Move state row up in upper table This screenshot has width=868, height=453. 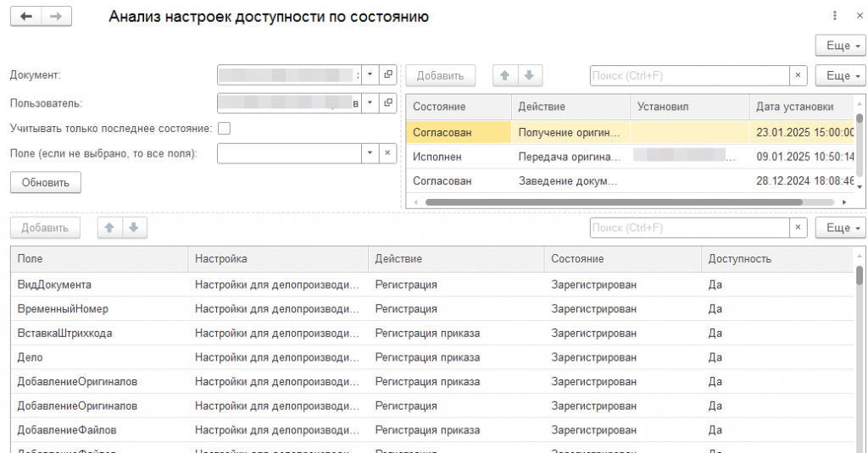(x=505, y=75)
